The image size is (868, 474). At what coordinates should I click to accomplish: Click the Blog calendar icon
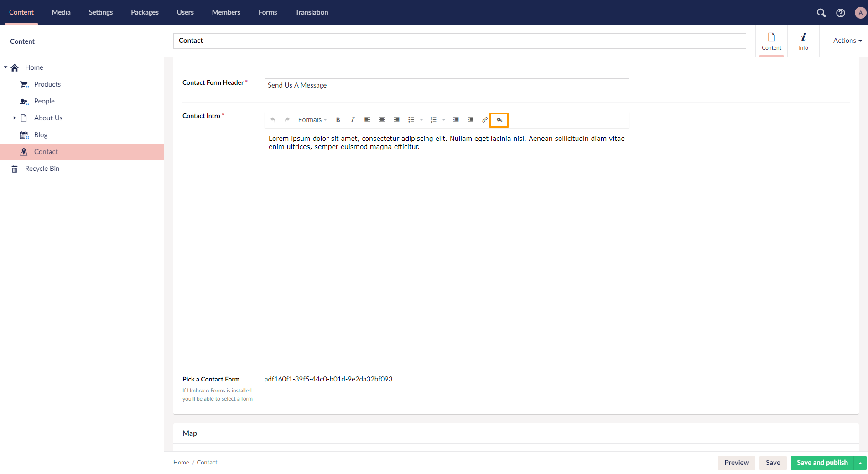click(x=25, y=135)
